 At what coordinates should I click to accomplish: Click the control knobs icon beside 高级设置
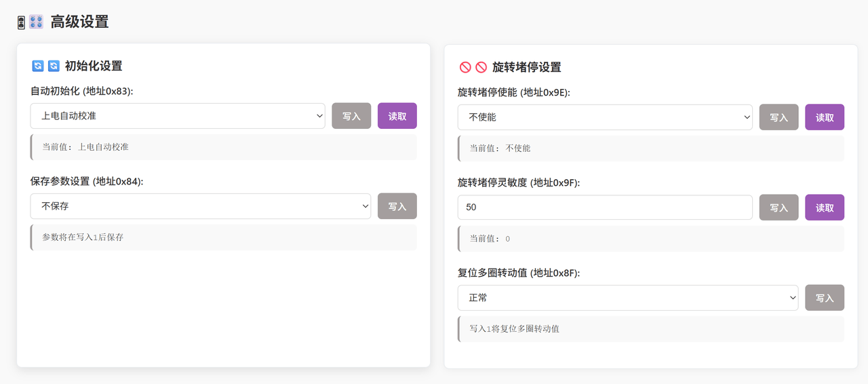[x=36, y=22]
